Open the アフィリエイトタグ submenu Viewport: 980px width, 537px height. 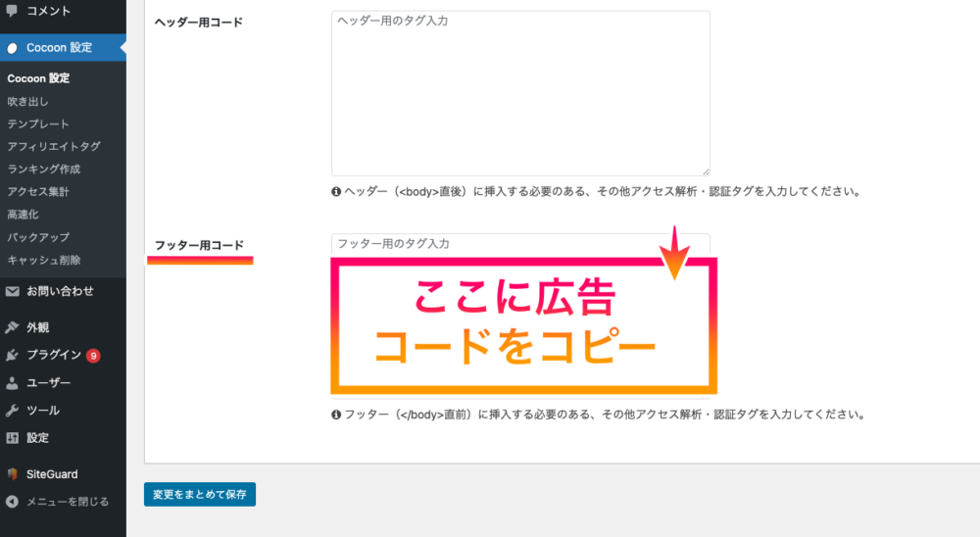click(54, 146)
